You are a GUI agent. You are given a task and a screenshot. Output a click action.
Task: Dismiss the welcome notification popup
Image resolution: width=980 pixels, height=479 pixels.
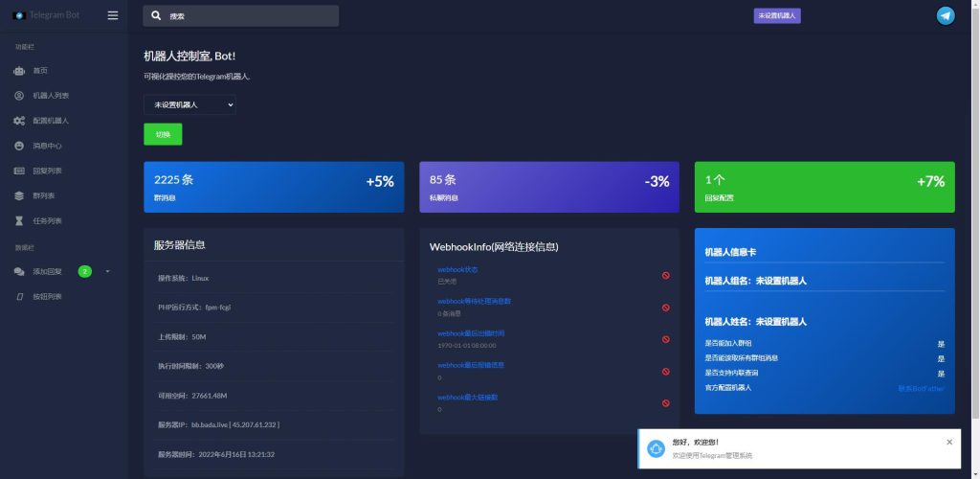(949, 442)
